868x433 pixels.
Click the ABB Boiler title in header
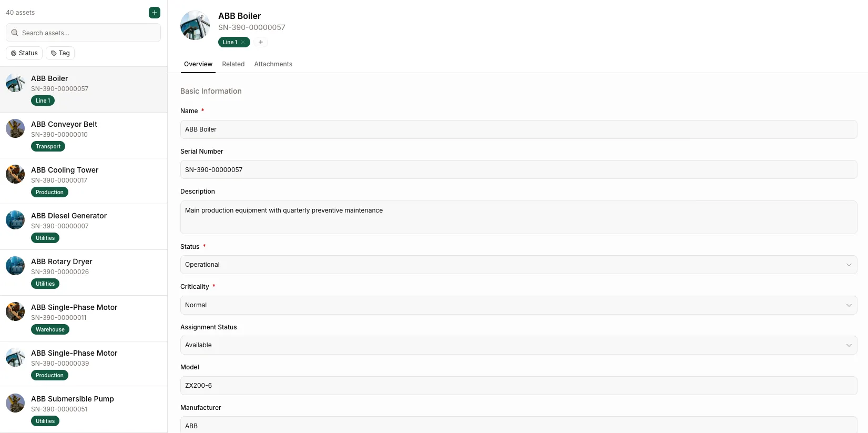[x=240, y=16]
